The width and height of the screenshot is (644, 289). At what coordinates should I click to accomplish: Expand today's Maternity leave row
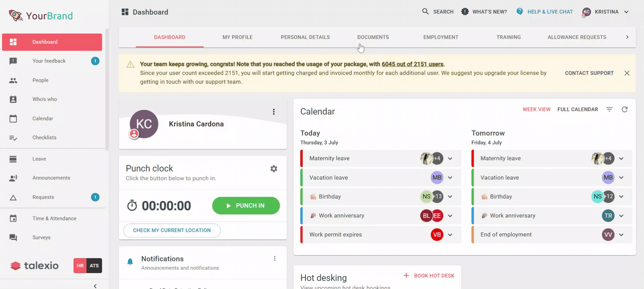pyautogui.click(x=450, y=158)
